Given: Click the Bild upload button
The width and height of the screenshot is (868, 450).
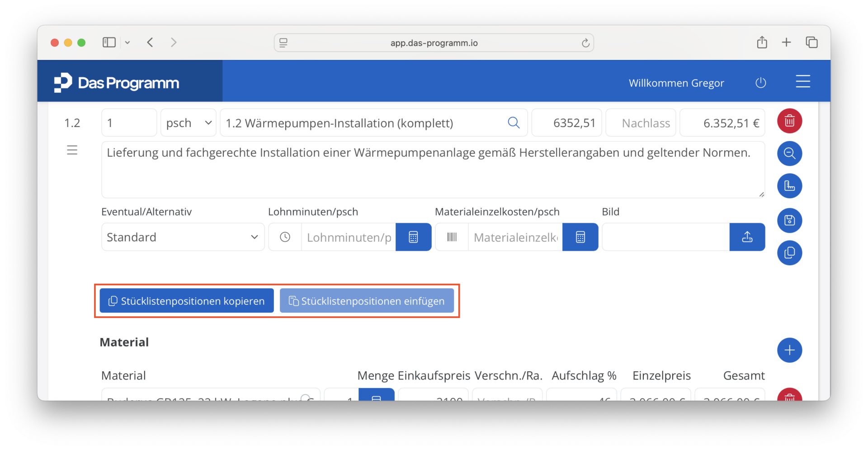Looking at the screenshot, I should [747, 237].
